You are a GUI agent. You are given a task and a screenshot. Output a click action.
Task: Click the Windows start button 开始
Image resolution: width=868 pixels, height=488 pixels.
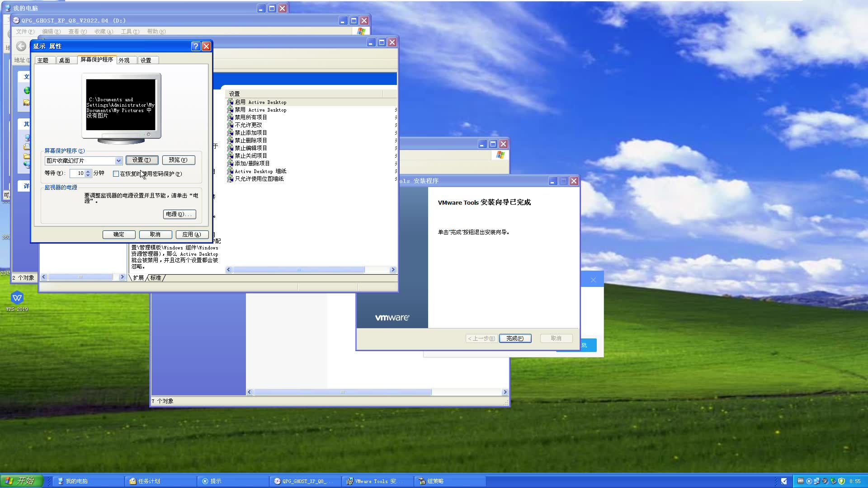[x=21, y=481]
